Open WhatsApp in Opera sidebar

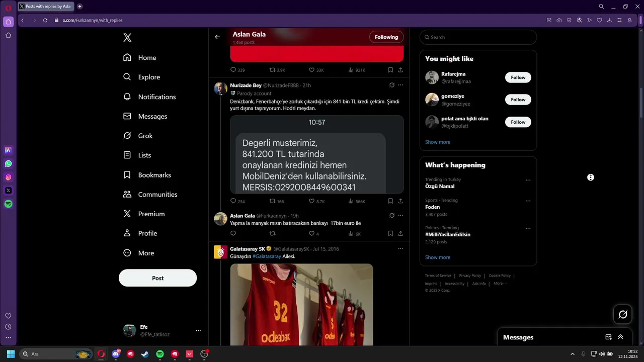click(8, 163)
